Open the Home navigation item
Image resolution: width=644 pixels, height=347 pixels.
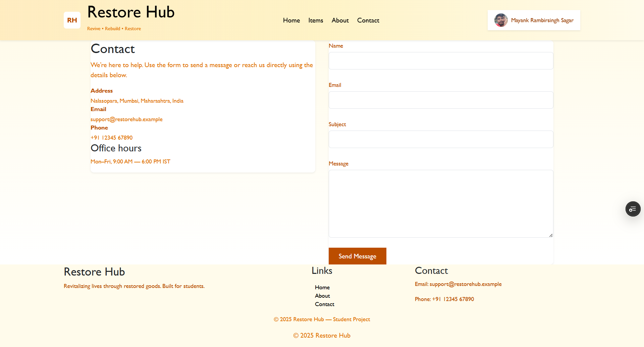point(291,20)
